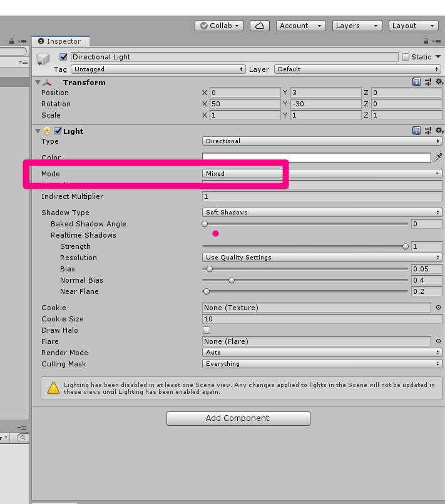Click the lighting warning triangle icon
The height and width of the screenshot is (504, 445).
click(x=53, y=388)
